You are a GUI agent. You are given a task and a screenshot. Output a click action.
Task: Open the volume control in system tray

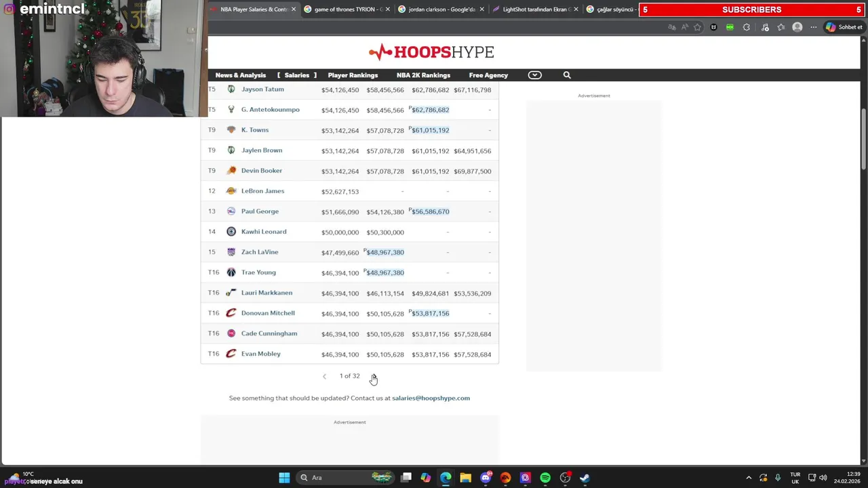click(x=823, y=478)
